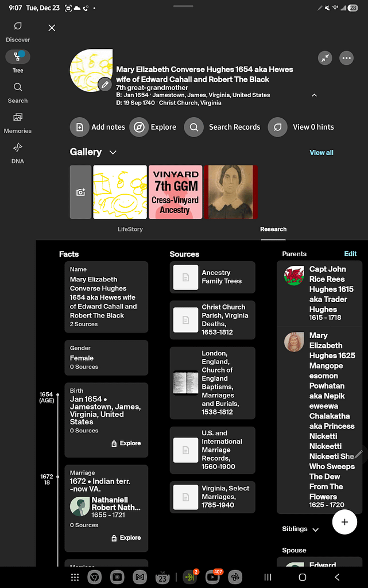
Task: Switch to the LifeStory tab
Action: 130,229
